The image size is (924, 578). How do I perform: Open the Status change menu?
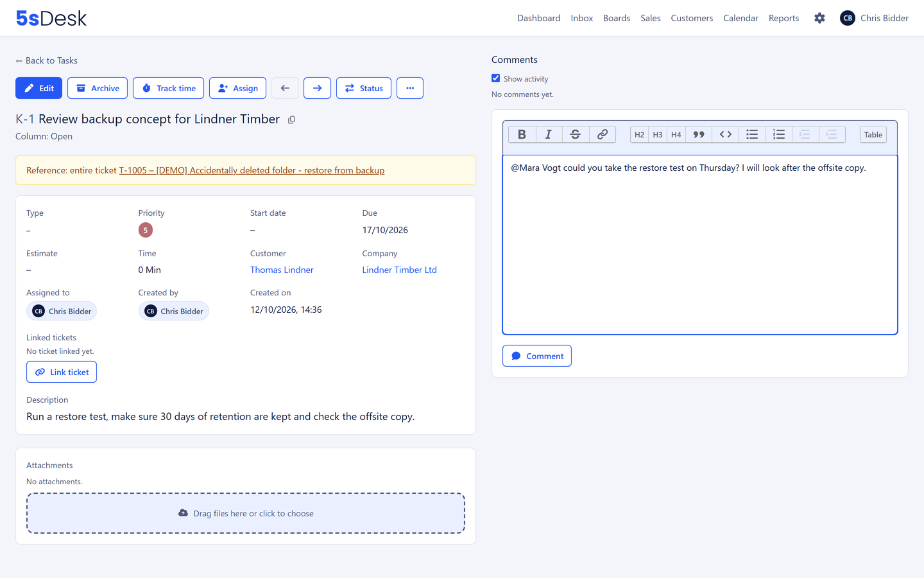point(364,88)
